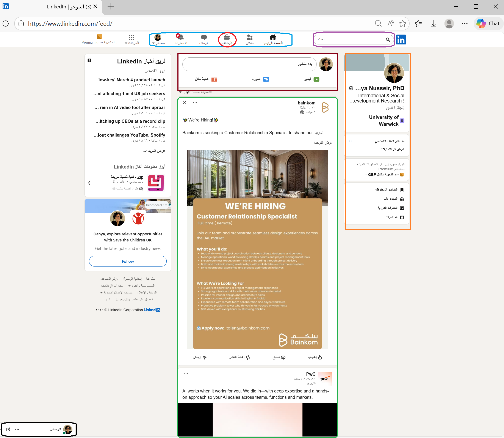The image size is (504, 438).
Task: Open news story CEOs at a record clip
Action: click(x=130, y=121)
